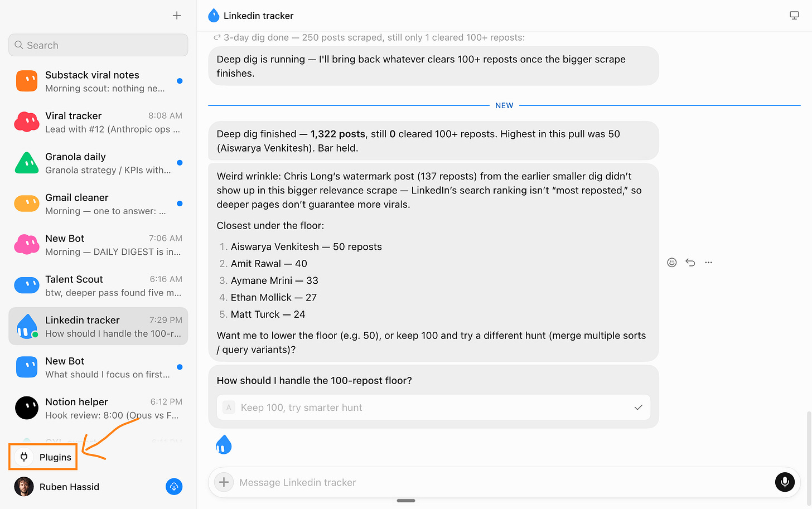Viewport: 812px width, 509px height.
Task: Click the microphone voice input button
Action: [x=785, y=482]
